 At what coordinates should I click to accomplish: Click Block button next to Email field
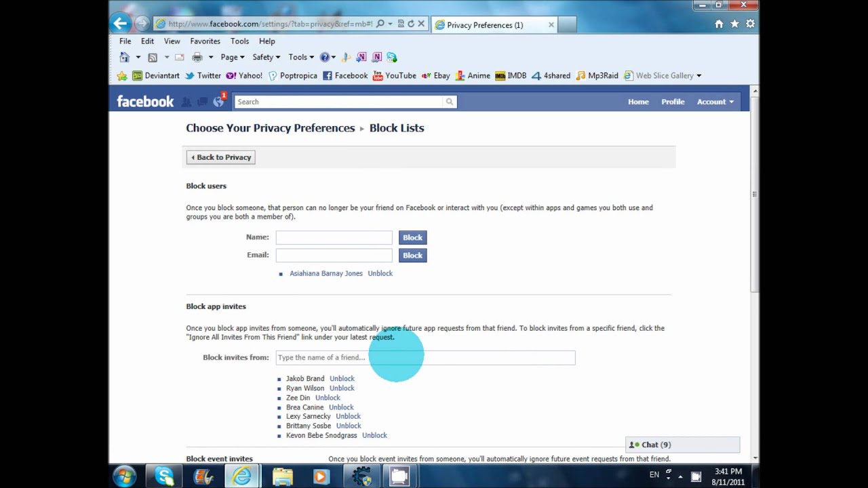pyautogui.click(x=412, y=256)
